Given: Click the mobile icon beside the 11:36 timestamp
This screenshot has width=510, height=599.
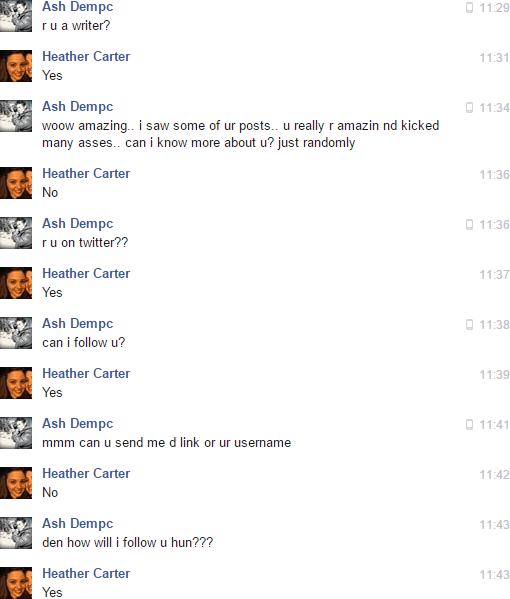Looking at the screenshot, I should click(470, 225).
